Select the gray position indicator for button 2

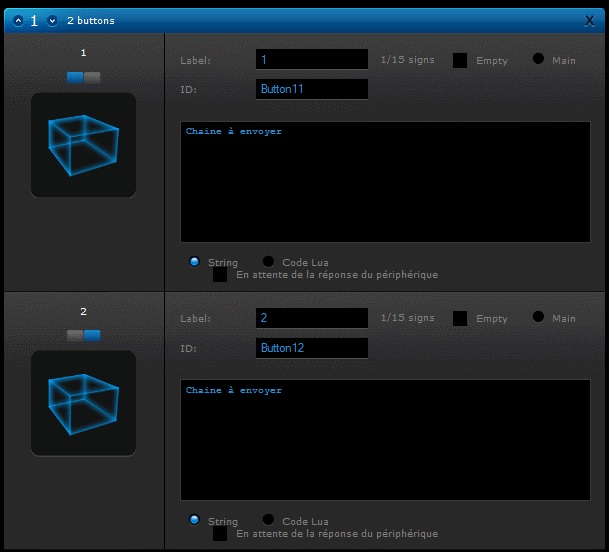tap(75, 336)
